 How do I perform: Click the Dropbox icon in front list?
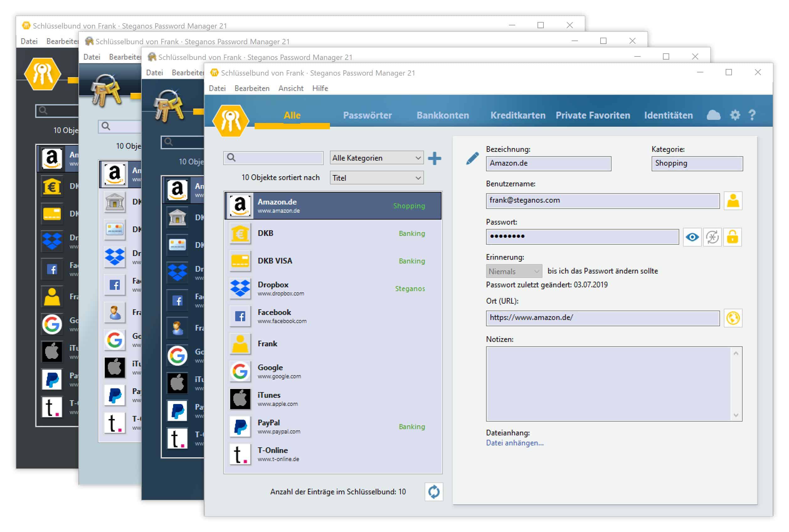240,288
